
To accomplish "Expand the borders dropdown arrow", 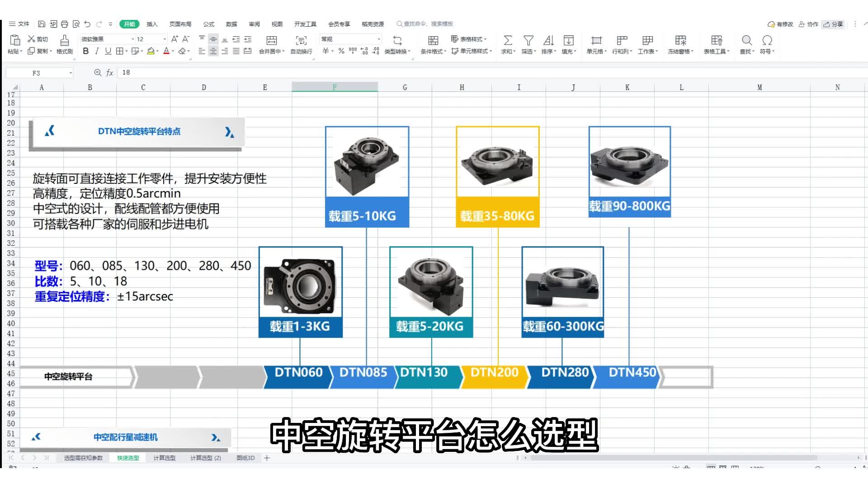I will (126, 52).
